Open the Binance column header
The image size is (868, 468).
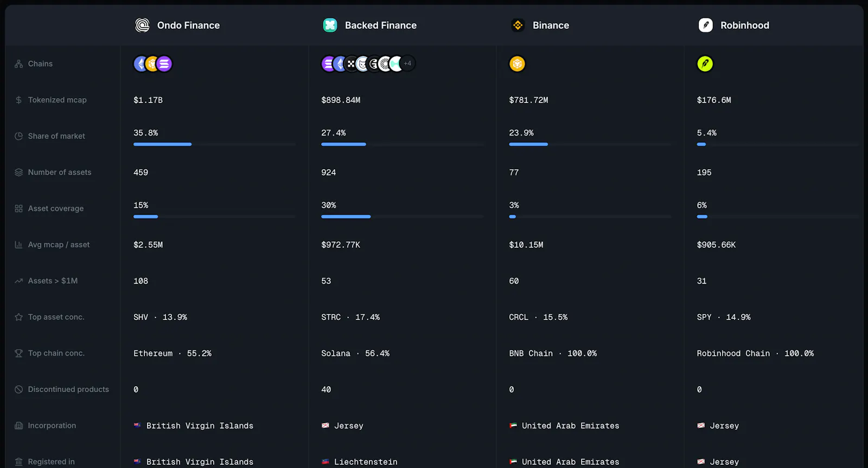tap(551, 25)
